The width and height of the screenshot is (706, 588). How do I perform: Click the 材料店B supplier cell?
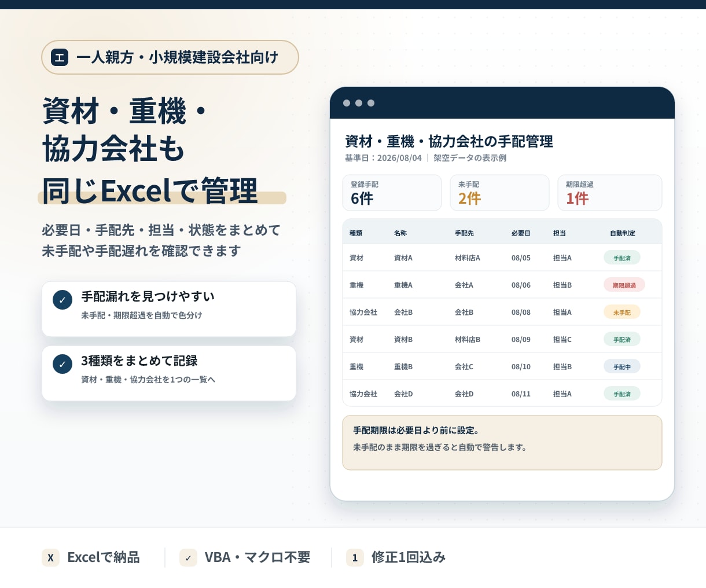(x=468, y=340)
